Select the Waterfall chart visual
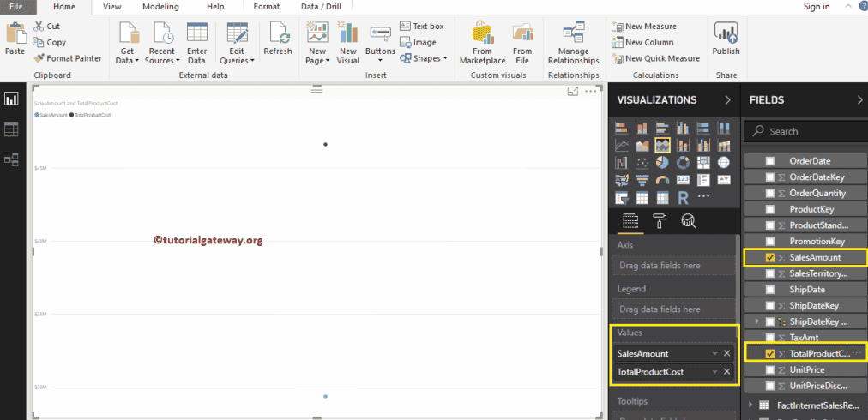868x420 pixels. 622,162
